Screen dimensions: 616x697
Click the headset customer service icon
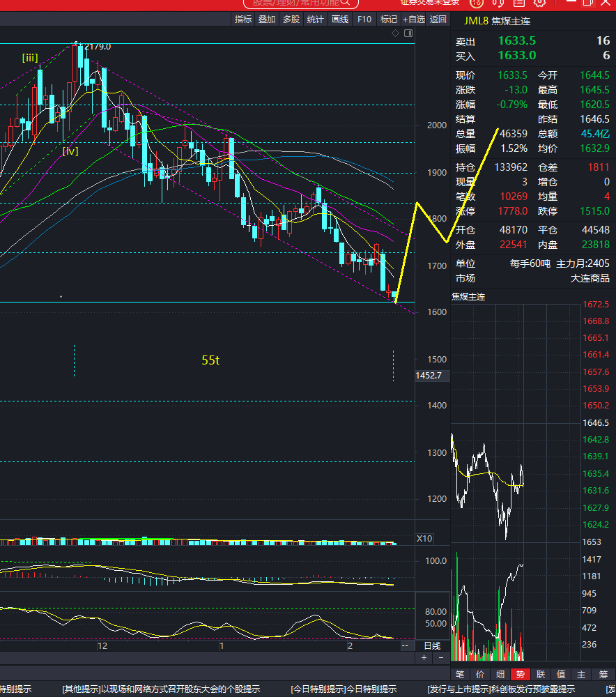click(498, 3)
